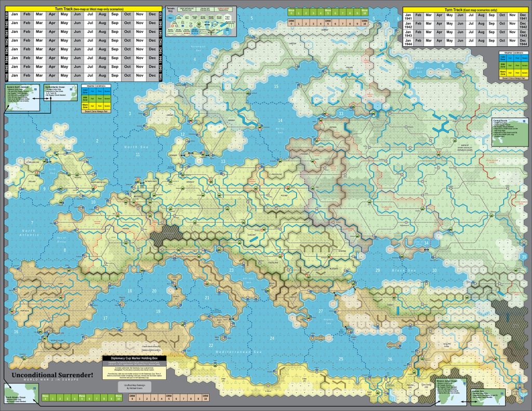Click the Mild Zone row in East Weather Conditions table
Screen dimensions: 532x411
(x=514, y=65)
